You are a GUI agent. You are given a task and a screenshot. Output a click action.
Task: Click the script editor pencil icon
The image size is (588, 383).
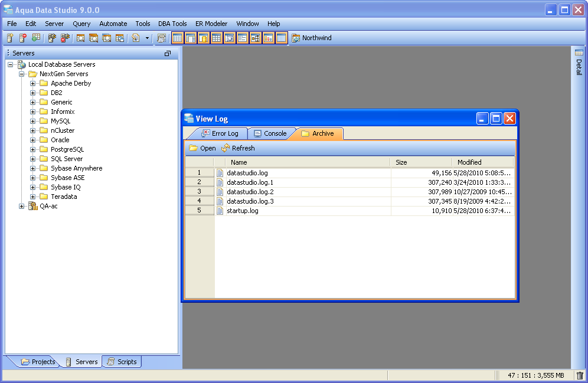tap(136, 38)
